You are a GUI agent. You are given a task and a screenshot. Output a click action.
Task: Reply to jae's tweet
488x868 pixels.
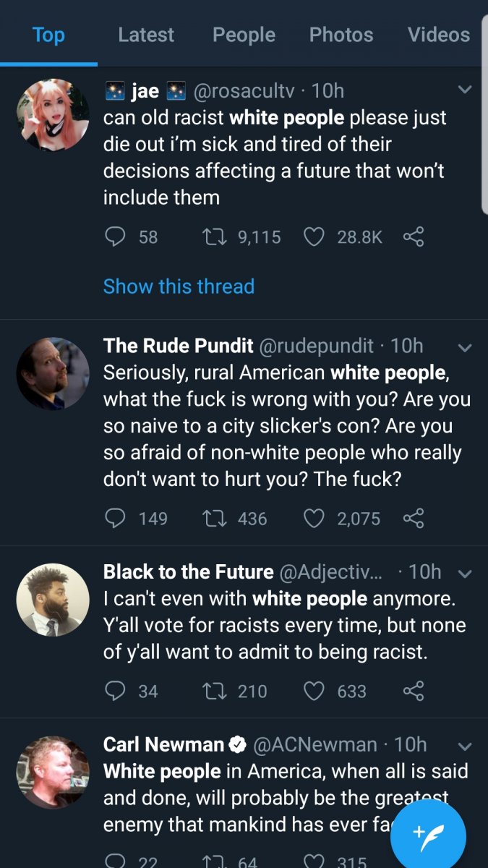point(116,237)
